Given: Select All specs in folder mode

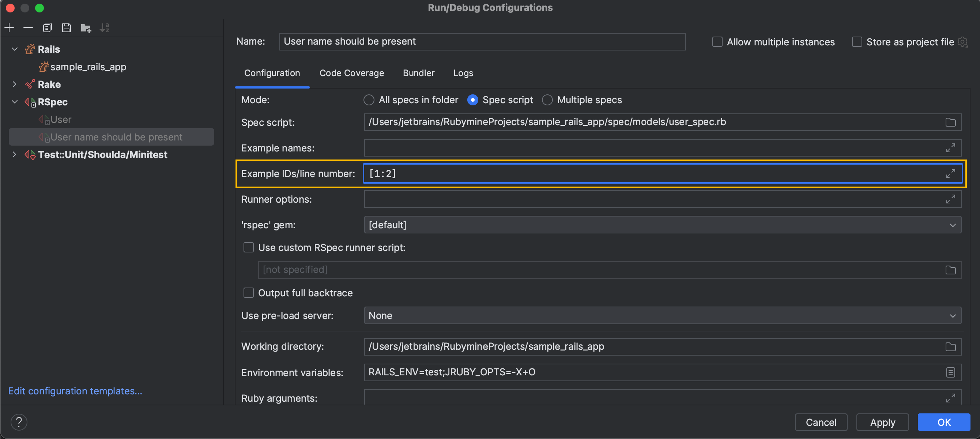Looking at the screenshot, I should (369, 100).
